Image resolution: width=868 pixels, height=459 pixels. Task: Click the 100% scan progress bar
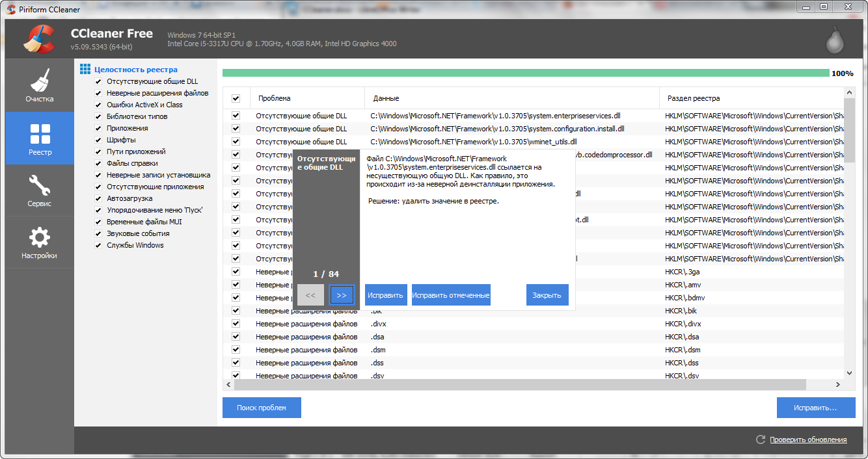pyautogui.click(x=526, y=73)
